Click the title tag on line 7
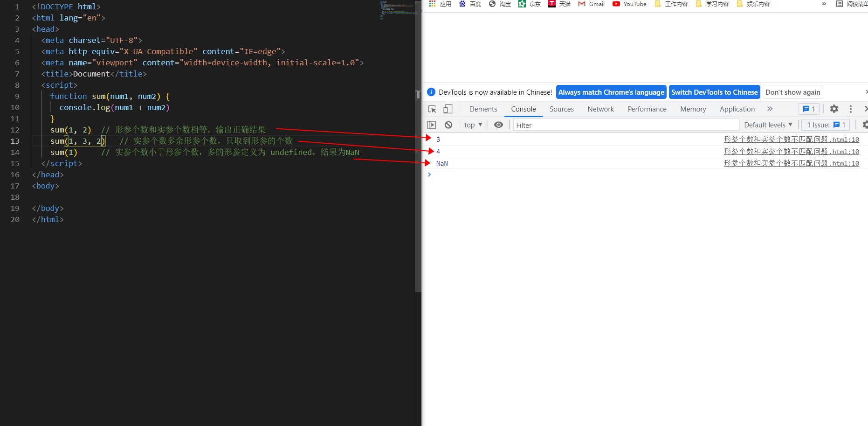The height and width of the screenshot is (426, 868). click(94, 74)
